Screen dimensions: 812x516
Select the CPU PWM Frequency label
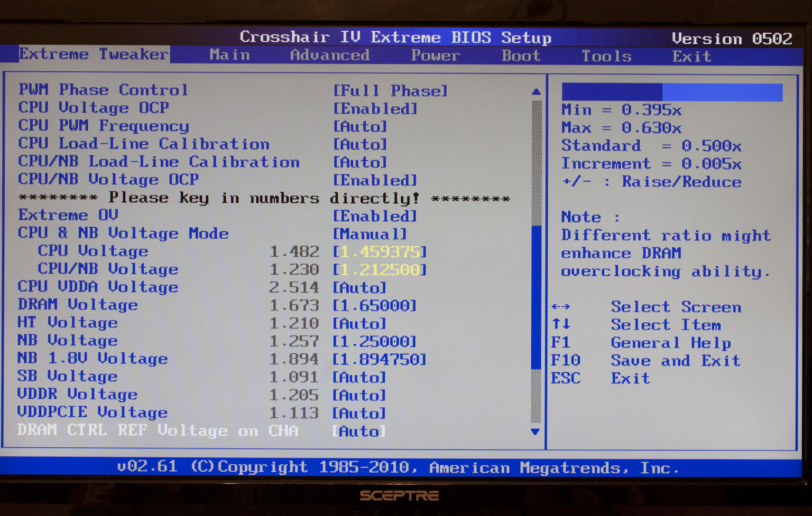(104, 126)
